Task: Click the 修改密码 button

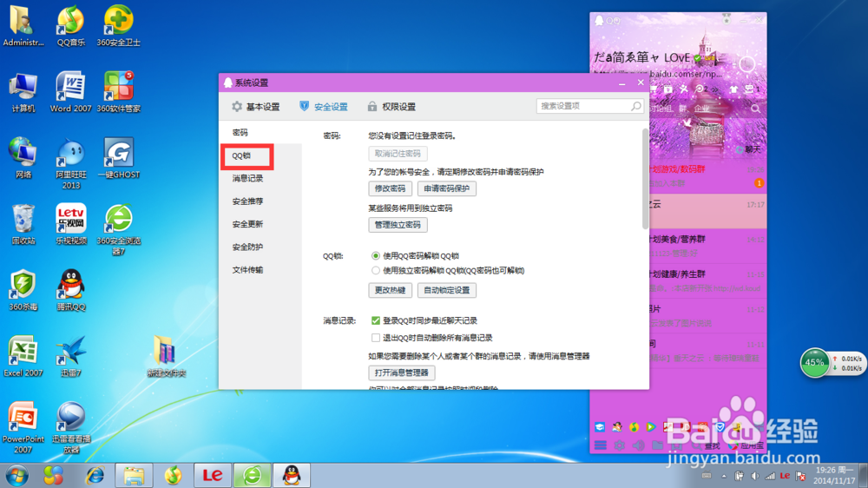Action: click(390, 188)
